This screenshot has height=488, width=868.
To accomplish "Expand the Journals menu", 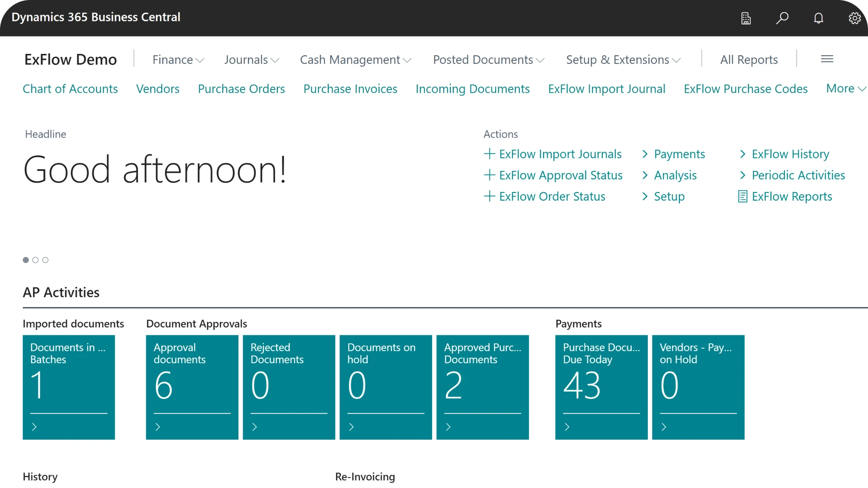I will click(x=252, y=60).
